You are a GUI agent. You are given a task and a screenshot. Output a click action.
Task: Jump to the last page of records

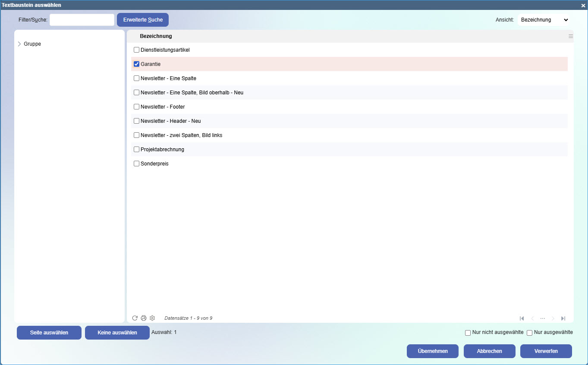pos(563,318)
